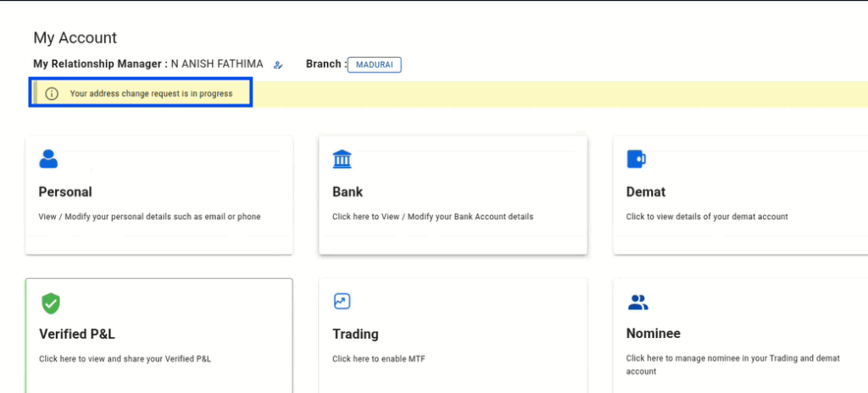Click the Personal card user icon
868x393 pixels.
tap(48, 159)
